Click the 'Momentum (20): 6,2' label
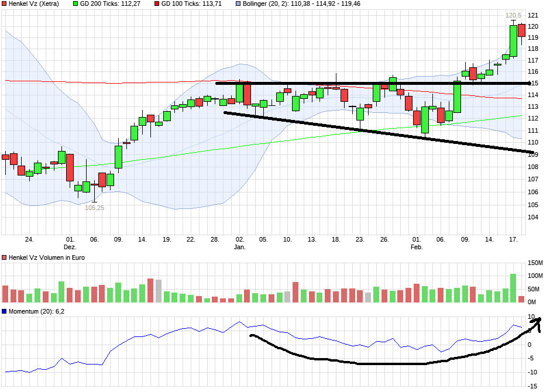Screen dimensions: 550x392 tap(36, 312)
